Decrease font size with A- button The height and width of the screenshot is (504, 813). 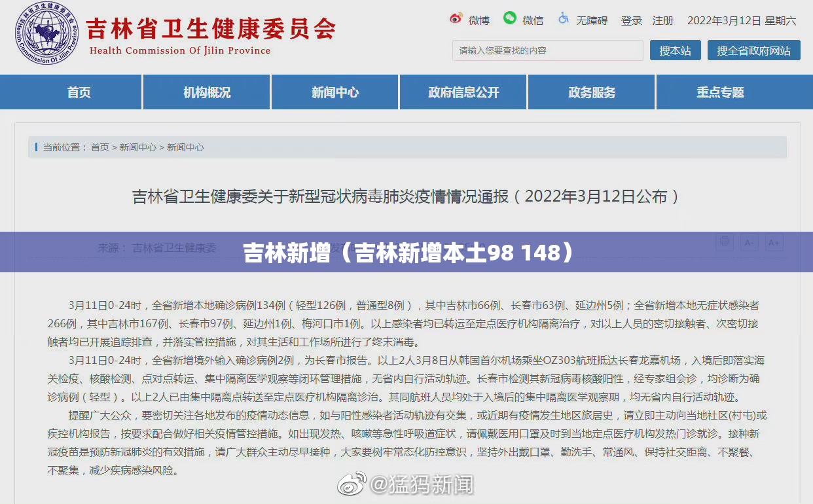(x=749, y=242)
